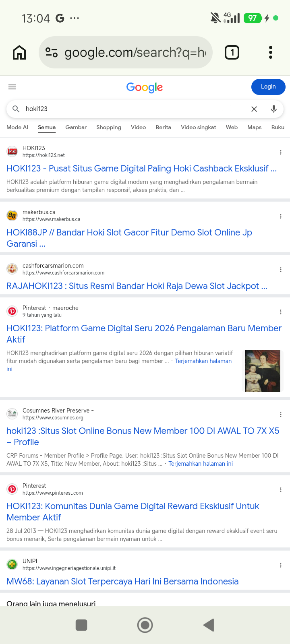
Task: Open Chrome three-dot overflow menu
Action: pos(271,52)
